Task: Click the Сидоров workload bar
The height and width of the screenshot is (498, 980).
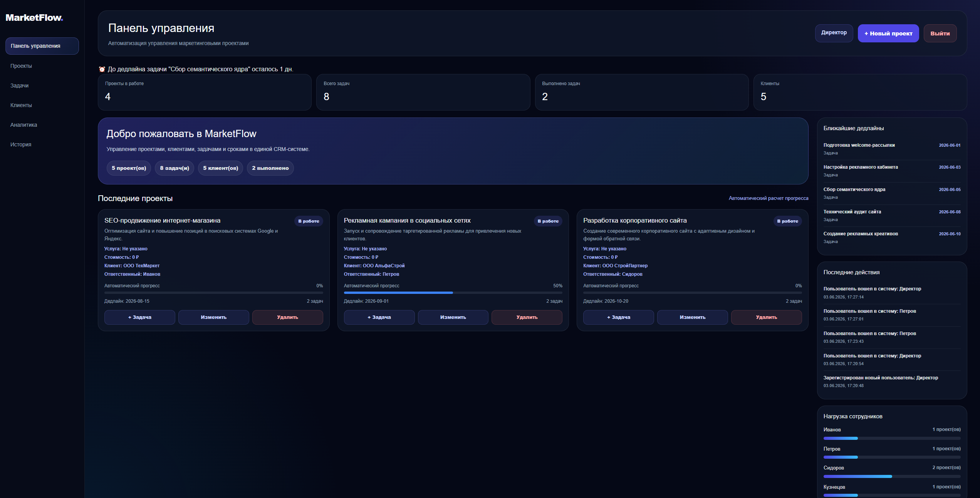Action: click(x=892, y=476)
